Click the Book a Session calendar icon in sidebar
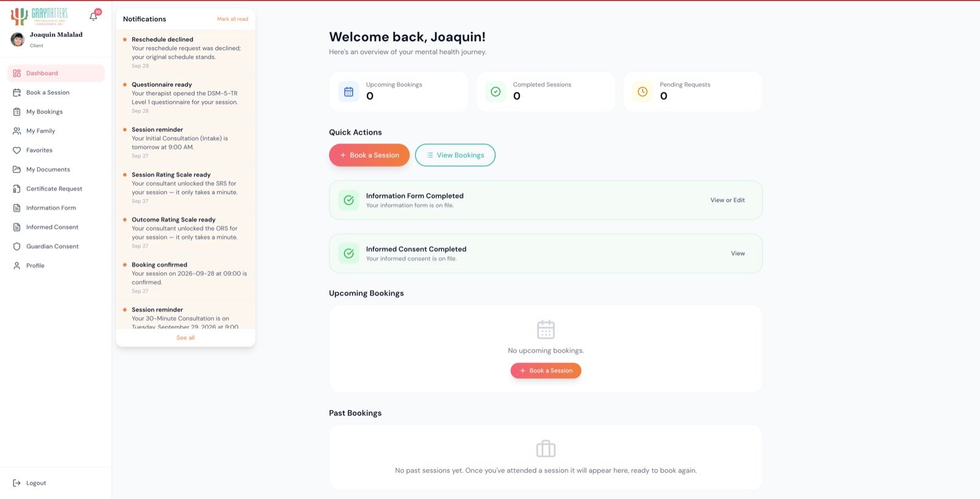 (x=17, y=93)
